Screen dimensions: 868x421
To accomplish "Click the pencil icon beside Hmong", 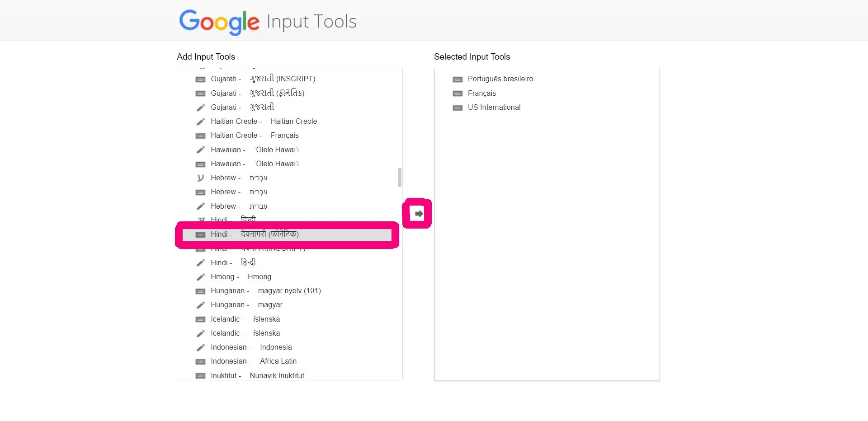I will click(x=200, y=277).
